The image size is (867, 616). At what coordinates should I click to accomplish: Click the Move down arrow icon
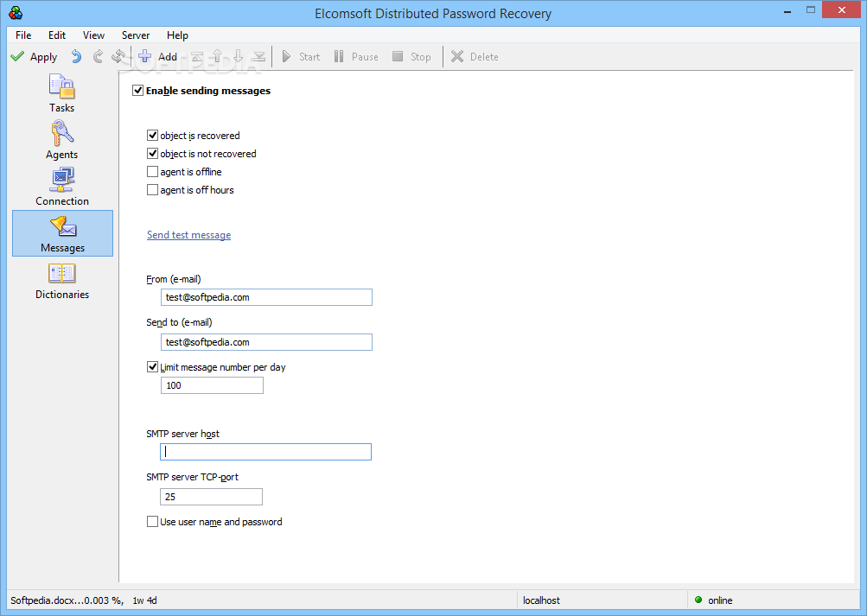(239, 56)
